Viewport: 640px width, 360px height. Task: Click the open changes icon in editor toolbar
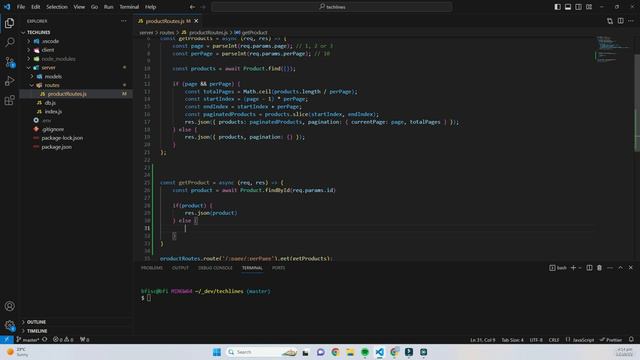pos(610,21)
